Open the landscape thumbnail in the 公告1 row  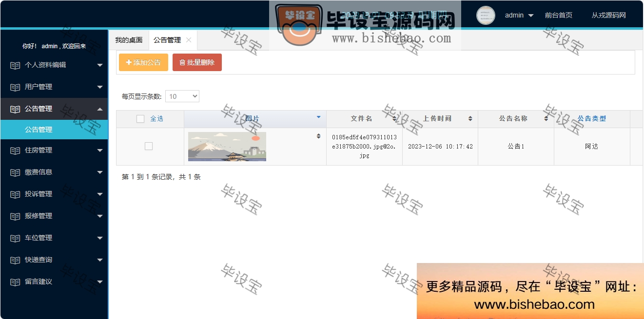227,147
